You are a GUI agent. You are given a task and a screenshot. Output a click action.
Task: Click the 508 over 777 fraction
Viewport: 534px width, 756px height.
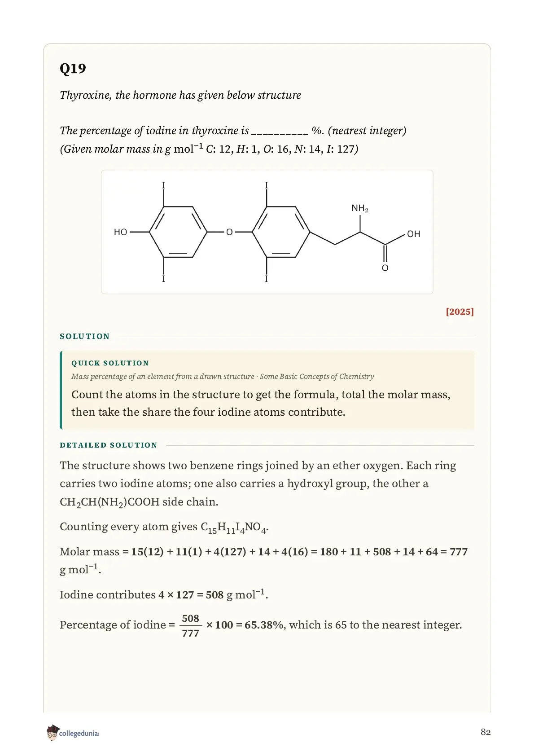tap(190, 625)
